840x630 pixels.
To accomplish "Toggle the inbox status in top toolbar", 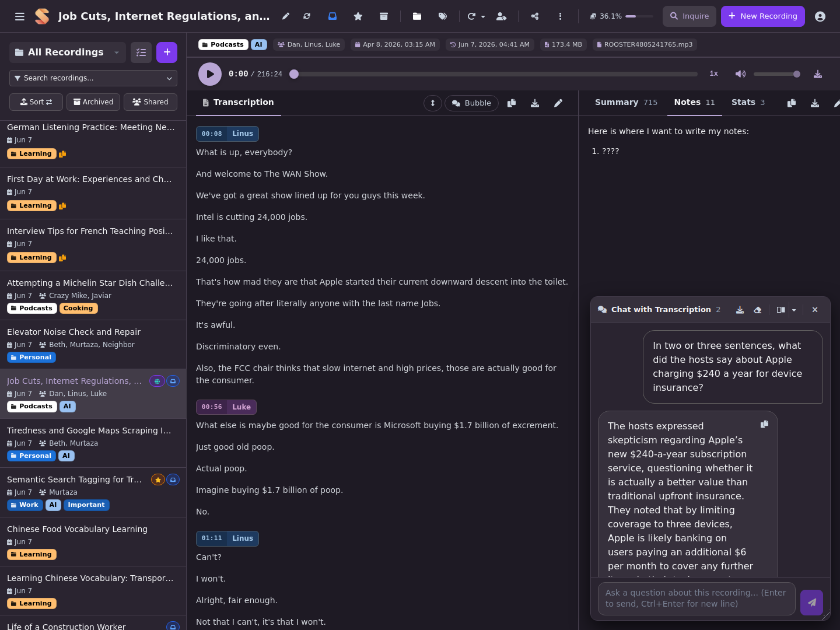I will point(332,16).
